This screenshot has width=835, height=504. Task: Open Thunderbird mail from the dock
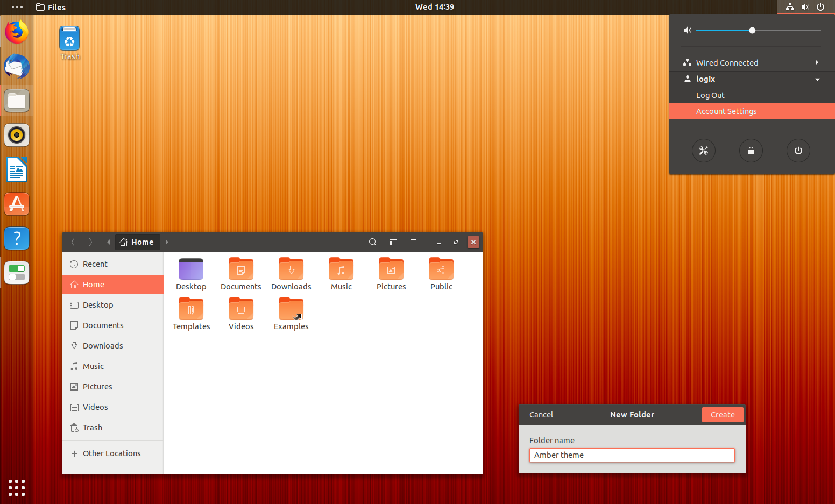[x=16, y=66]
